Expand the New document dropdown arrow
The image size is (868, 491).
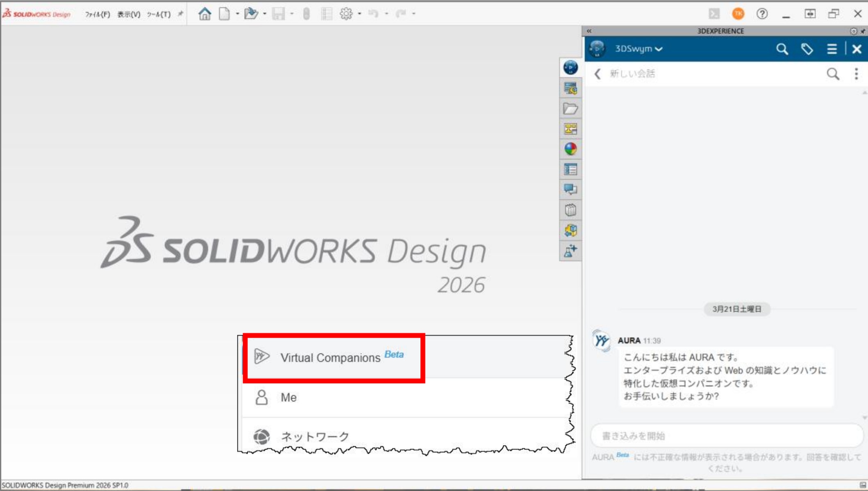point(237,14)
